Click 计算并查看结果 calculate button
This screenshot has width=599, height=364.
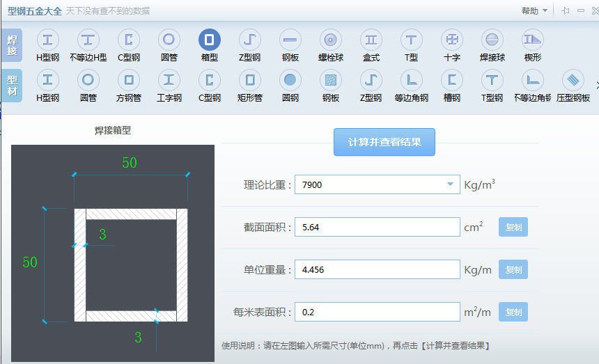(x=384, y=142)
